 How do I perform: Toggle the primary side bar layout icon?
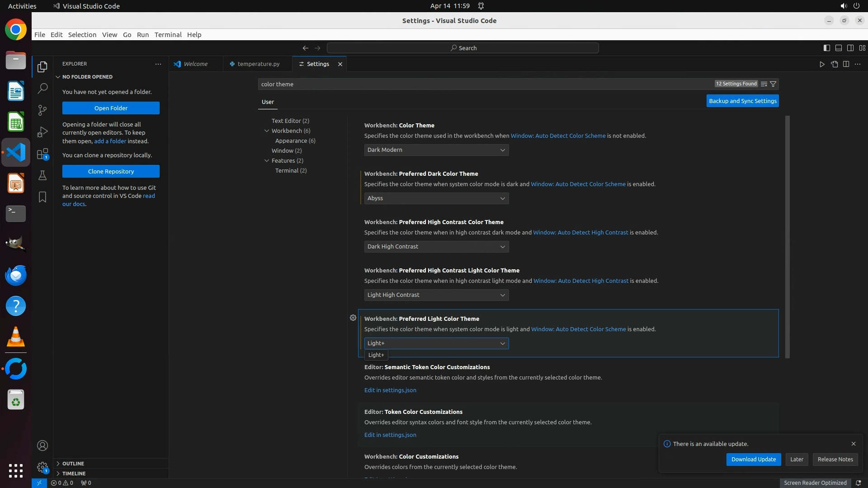tap(826, 48)
